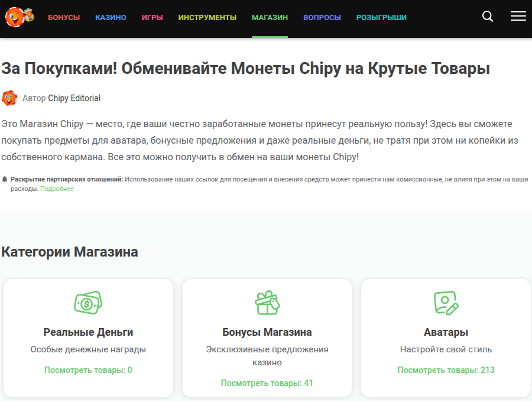Click the cash bills icon for Реальные Деньги

pos(88,303)
